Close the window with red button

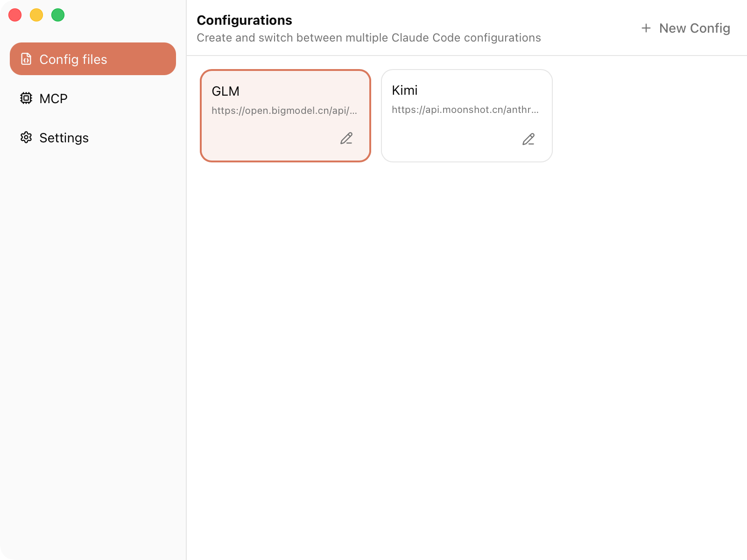pos(15,15)
